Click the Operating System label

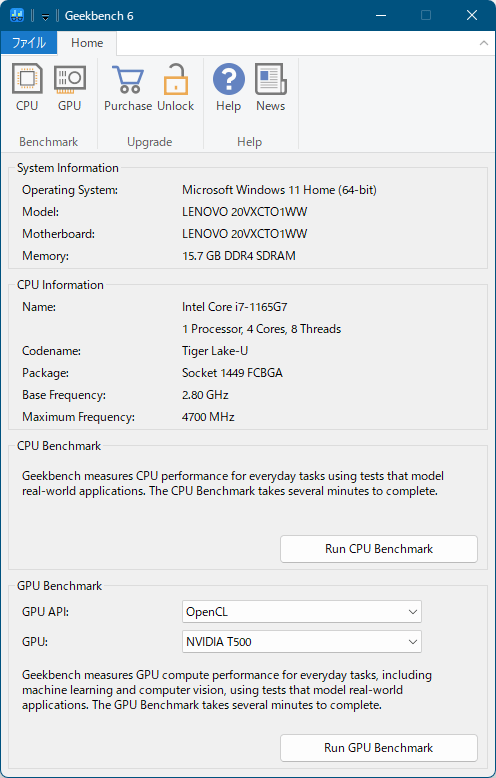(70, 190)
